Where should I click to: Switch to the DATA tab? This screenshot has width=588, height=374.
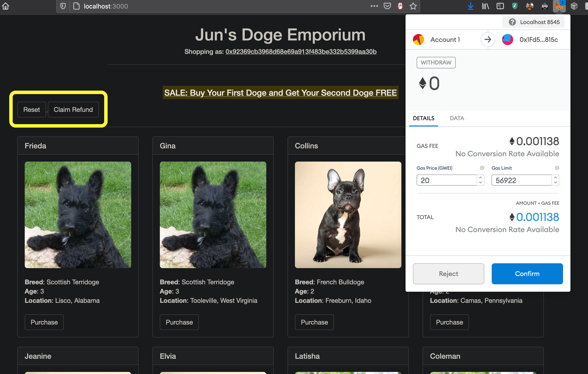tap(457, 118)
